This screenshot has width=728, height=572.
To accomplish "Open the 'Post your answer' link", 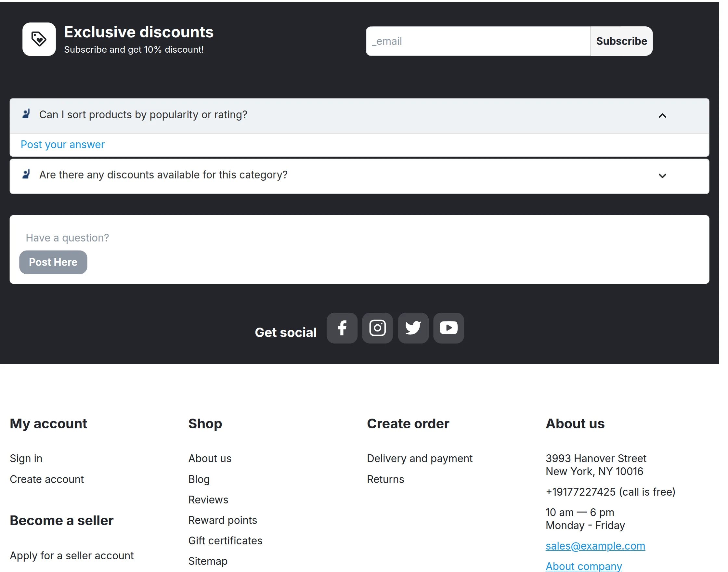I will pos(63,145).
